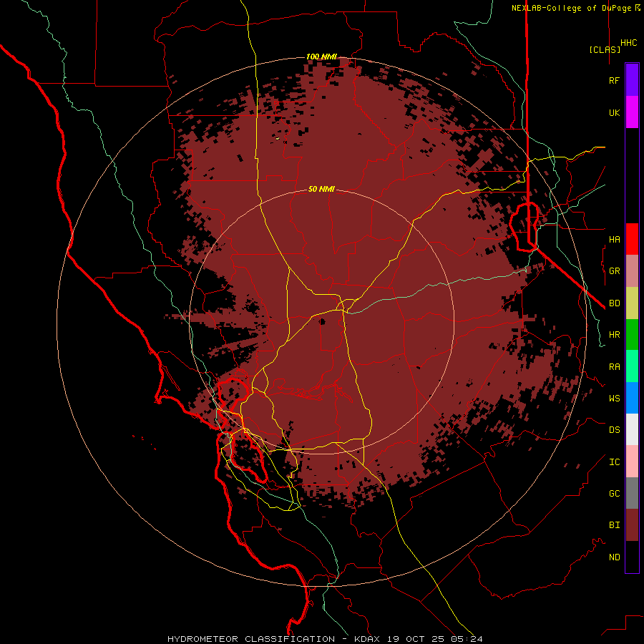Click the NEXLAB-College of DuPage credit text

point(575,8)
